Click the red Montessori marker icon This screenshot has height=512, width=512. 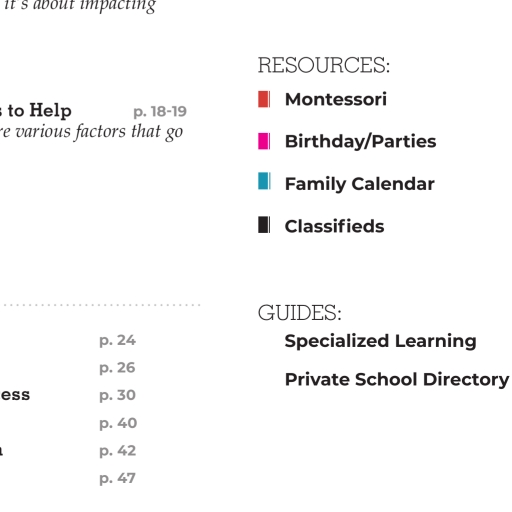(x=264, y=99)
